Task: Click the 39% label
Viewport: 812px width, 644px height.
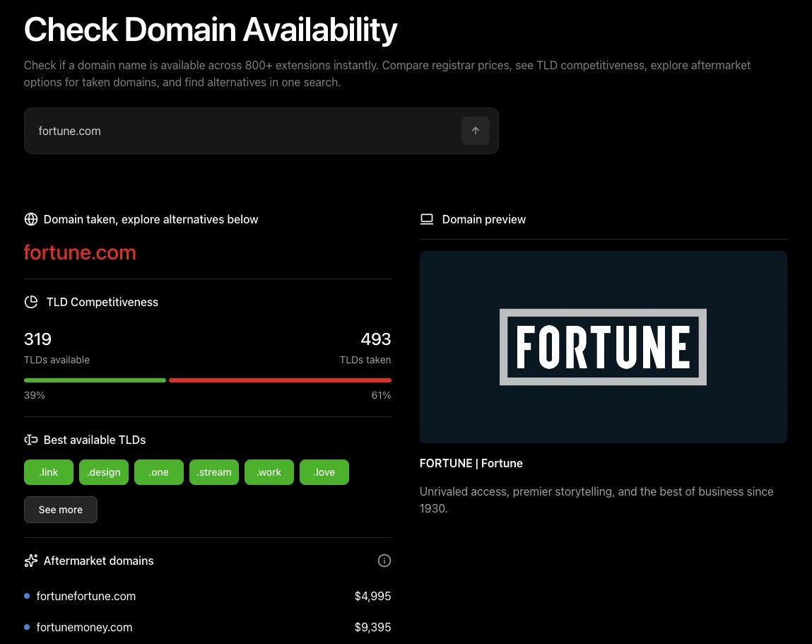Action: pos(34,395)
